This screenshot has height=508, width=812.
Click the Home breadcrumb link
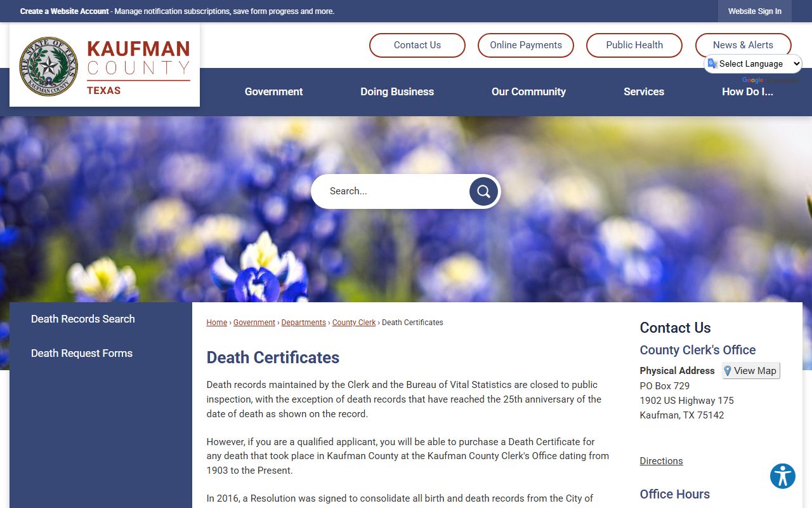[216, 323]
